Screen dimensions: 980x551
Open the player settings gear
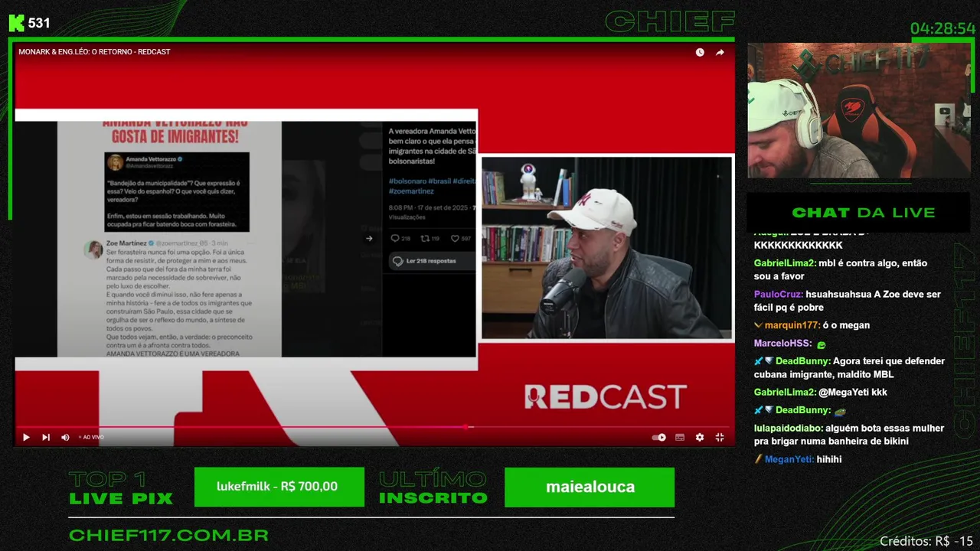point(700,437)
